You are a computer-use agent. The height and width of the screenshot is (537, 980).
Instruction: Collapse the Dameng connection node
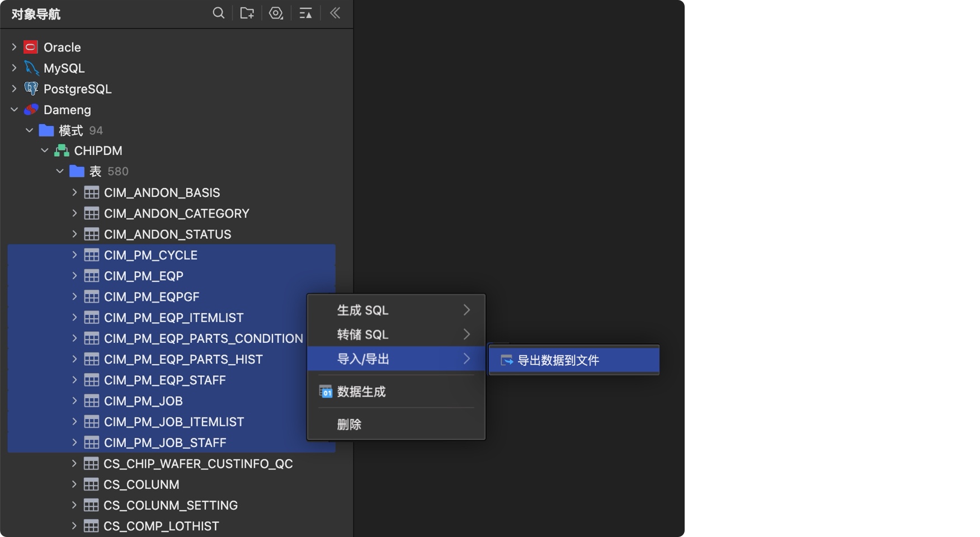[14, 110]
